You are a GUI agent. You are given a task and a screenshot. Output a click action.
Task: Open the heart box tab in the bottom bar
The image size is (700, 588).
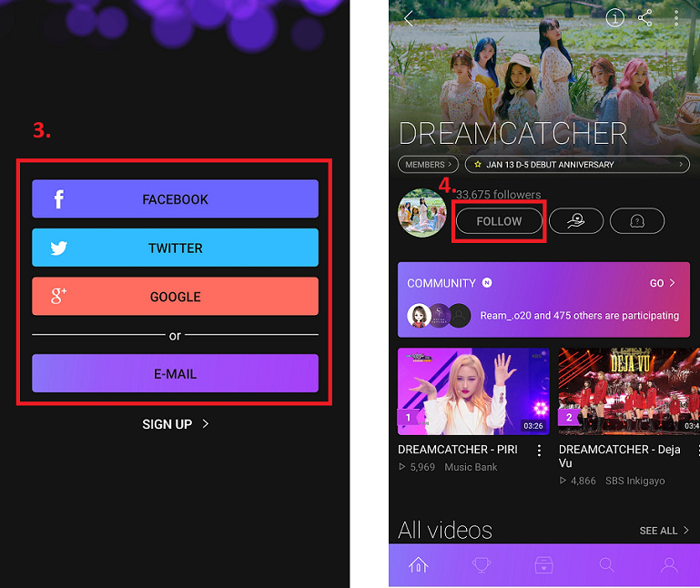(x=543, y=565)
